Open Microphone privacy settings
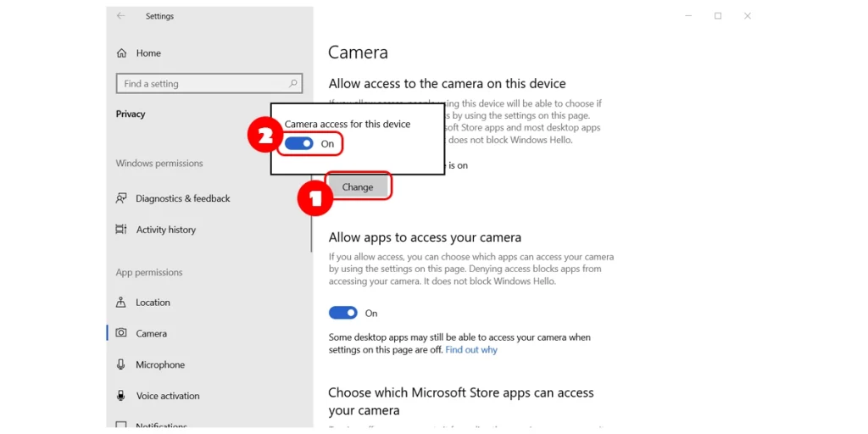 tap(160, 365)
